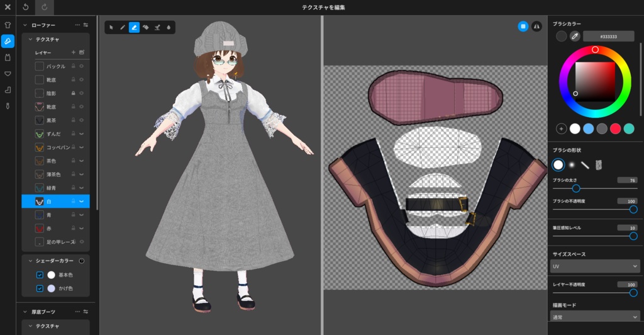Open ローファー adjustment sliders icon
Screen dimensions: 644x335
86,25
